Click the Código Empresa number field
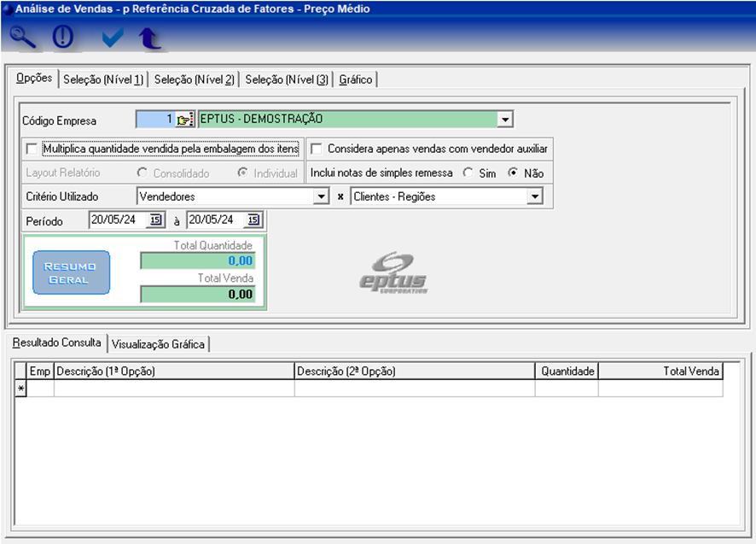The height and width of the screenshot is (544, 756). click(x=155, y=120)
